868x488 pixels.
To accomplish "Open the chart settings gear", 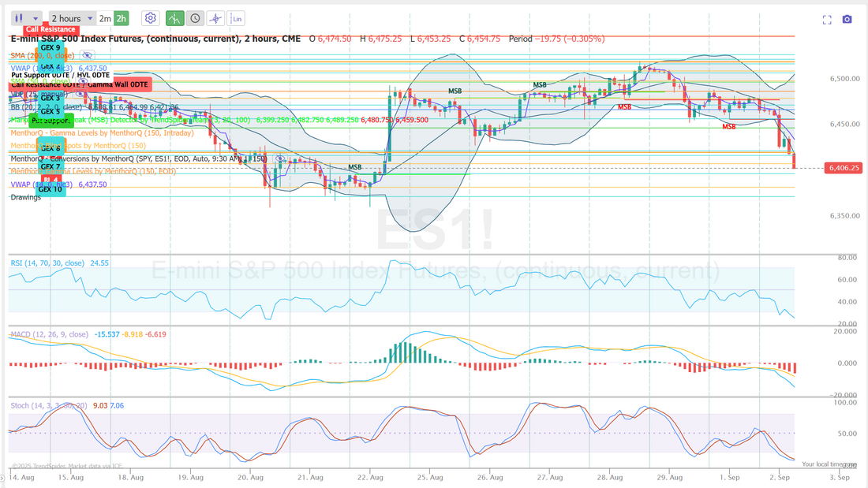I will tap(151, 18).
